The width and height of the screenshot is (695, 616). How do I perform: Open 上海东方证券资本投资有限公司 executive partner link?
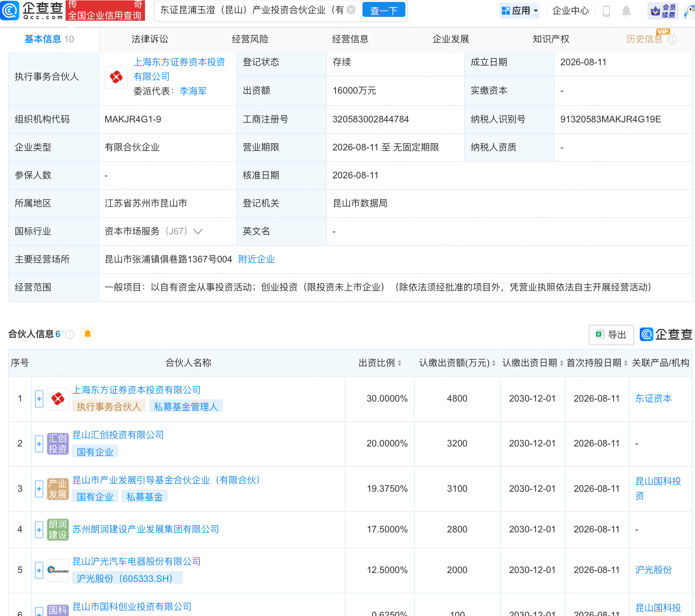(x=179, y=69)
